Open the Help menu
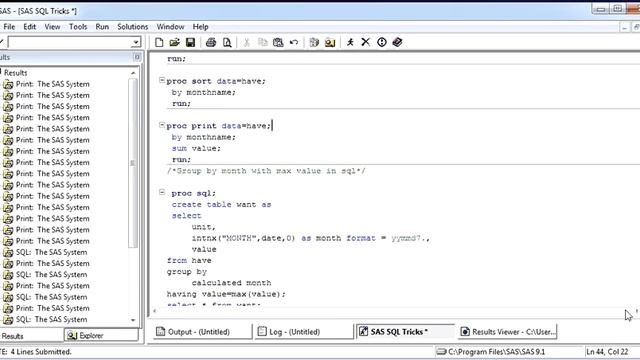The image size is (640, 360). 200,27
